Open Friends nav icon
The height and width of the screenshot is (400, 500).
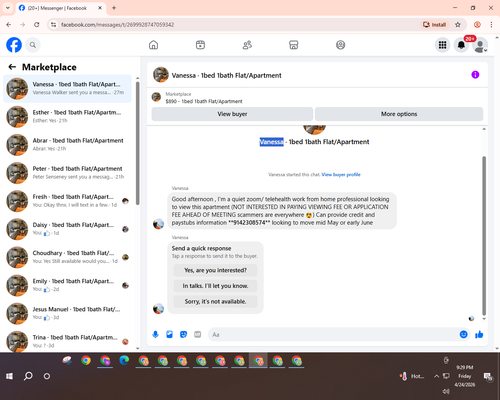pos(247,45)
